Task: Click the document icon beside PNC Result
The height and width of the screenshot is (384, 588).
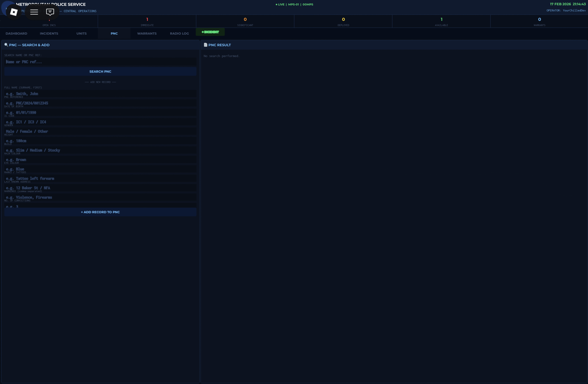Action: coord(205,45)
